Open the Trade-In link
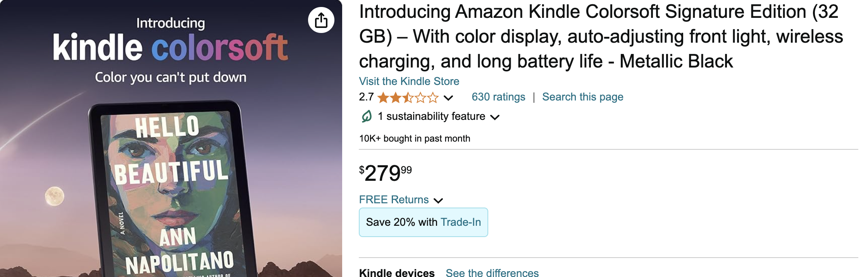The image size is (868, 277). 461,222
